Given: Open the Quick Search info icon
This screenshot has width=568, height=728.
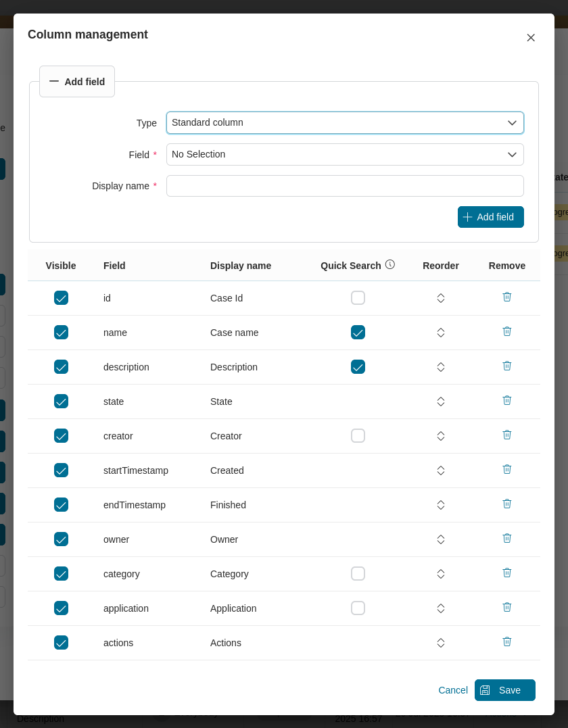Looking at the screenshot, I should click(390, 264).
